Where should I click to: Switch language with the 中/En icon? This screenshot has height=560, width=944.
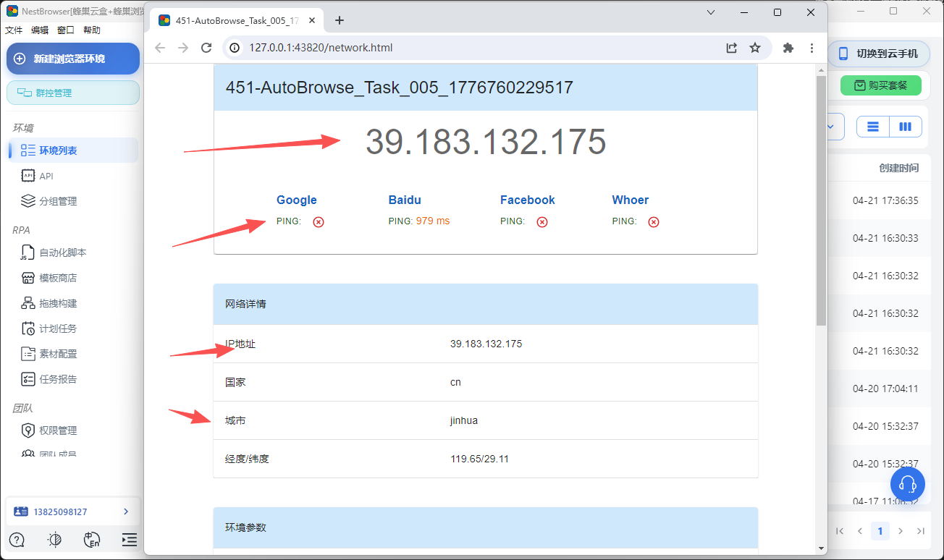click(x=92, y=540)
